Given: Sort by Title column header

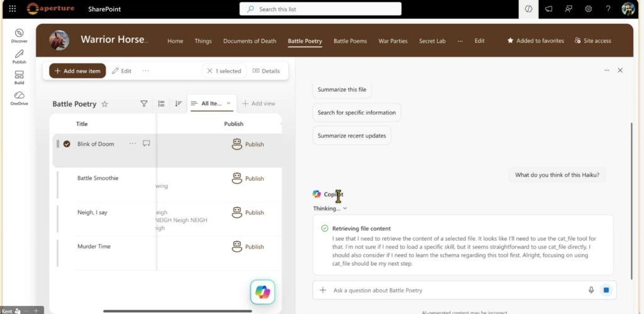Looking at the screenshot, I should tap(82, 124).
